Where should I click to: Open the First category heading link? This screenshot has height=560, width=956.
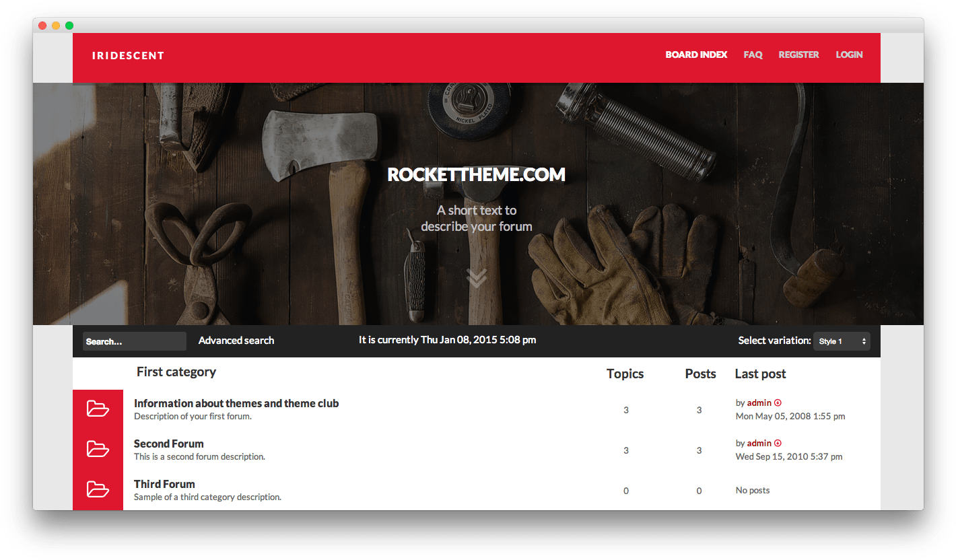(176, 372)
